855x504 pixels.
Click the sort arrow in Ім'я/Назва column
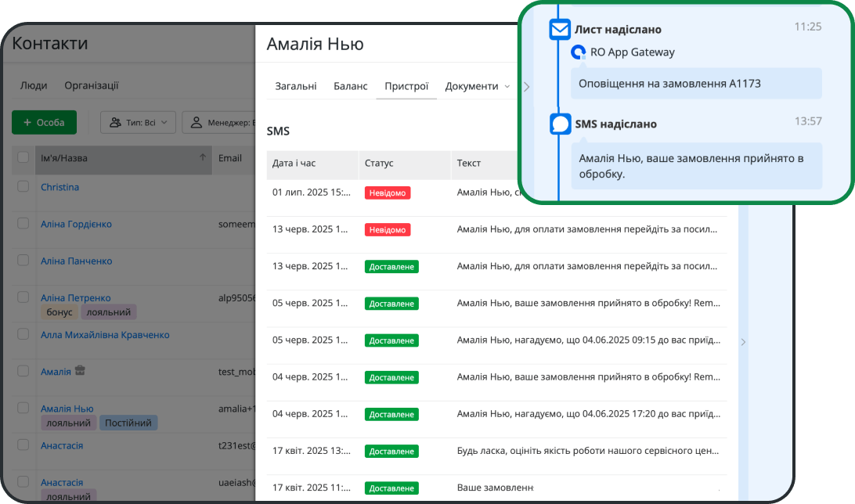[x=203, y=157]
